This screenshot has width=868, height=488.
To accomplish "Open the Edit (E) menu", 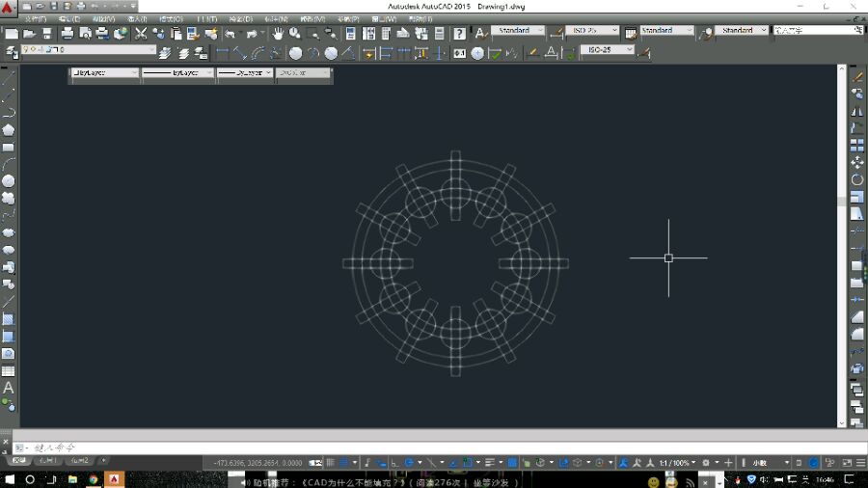I will click(x=69, y=19).
